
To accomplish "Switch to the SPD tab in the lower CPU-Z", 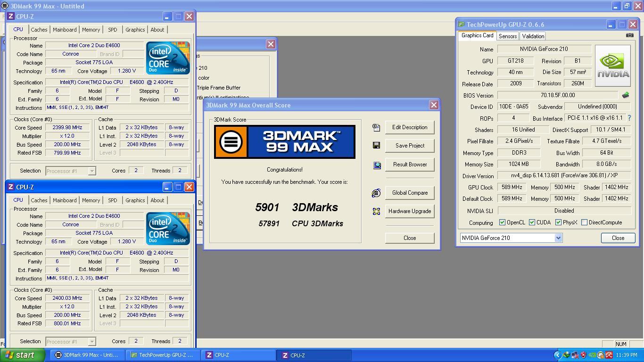I will click(112, 200).
